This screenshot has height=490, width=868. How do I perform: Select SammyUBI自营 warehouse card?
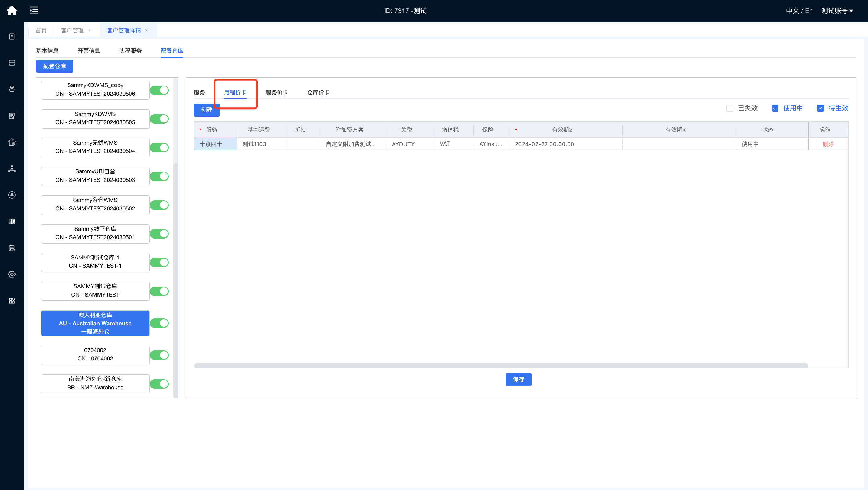95,176
